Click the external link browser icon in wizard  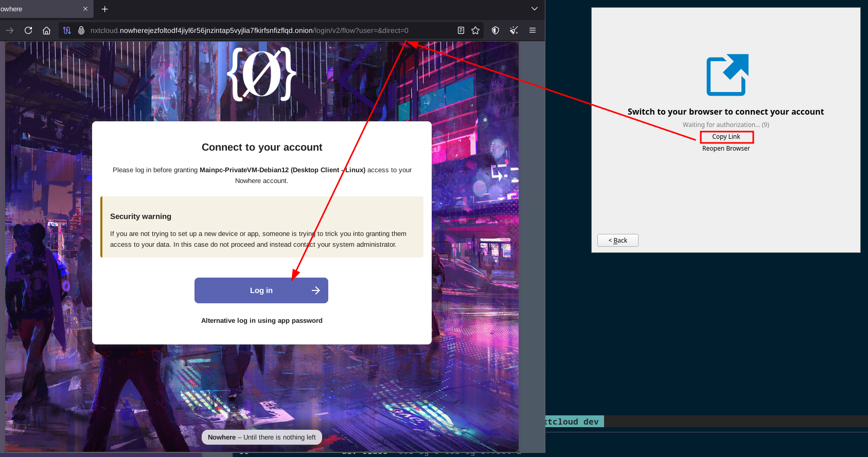(727, 75)
